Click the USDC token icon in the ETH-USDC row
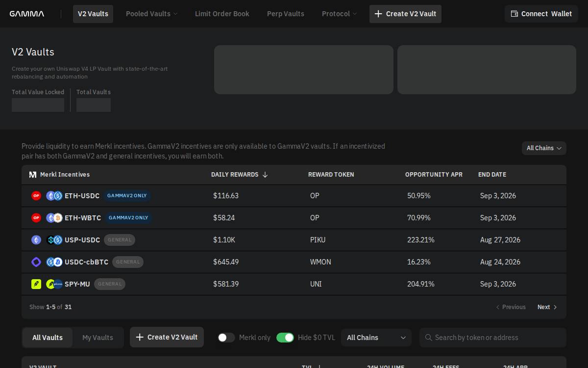The width and height of the screenshot is (588, 368). 58,196
